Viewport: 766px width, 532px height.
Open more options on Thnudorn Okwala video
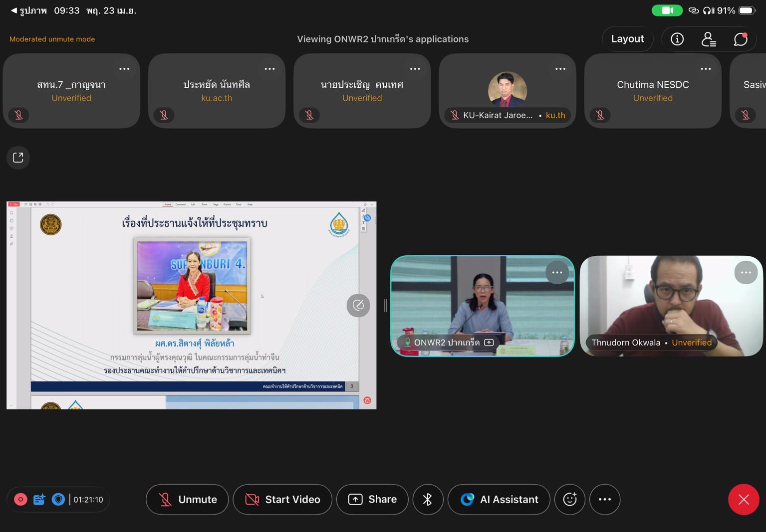[x=746, y=272]
